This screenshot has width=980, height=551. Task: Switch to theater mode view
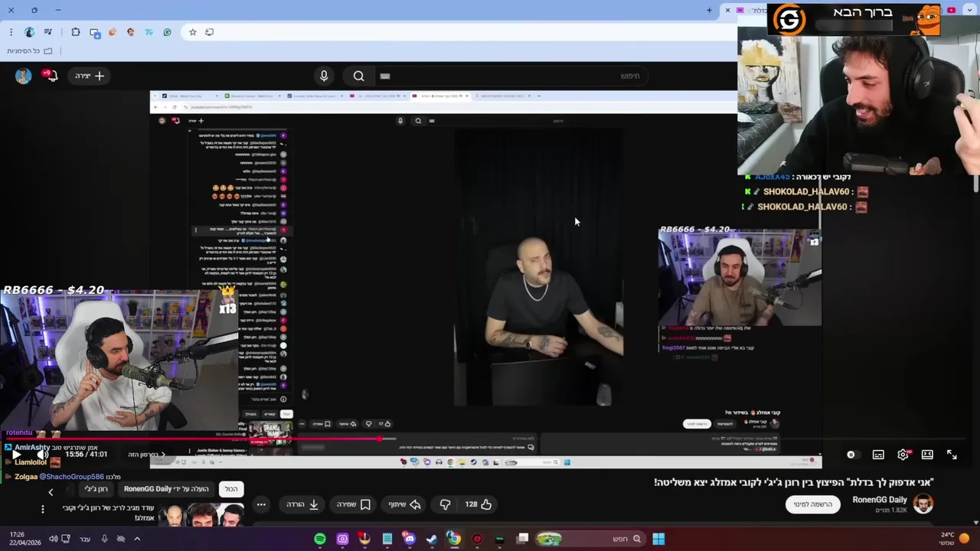coord(927,455)
